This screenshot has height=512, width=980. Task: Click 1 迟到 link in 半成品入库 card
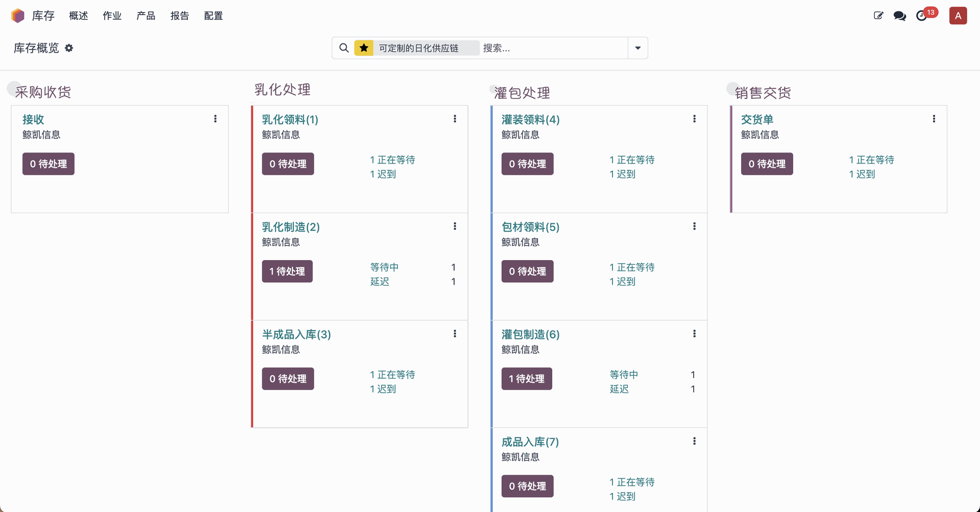[x=383, y=389]
